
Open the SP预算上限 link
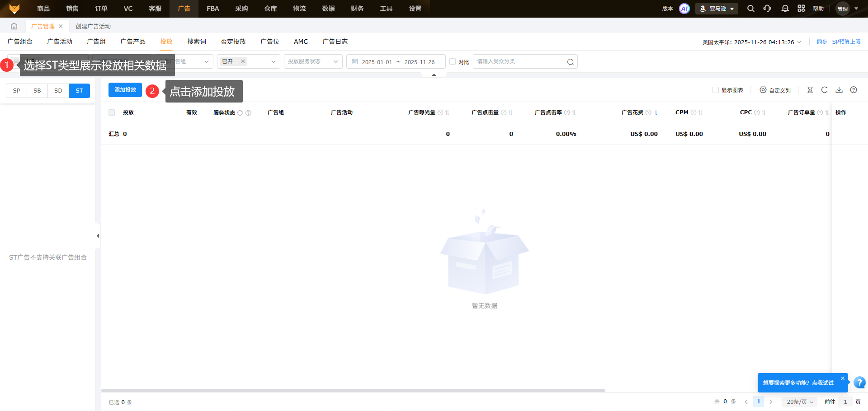click(846, 42)
